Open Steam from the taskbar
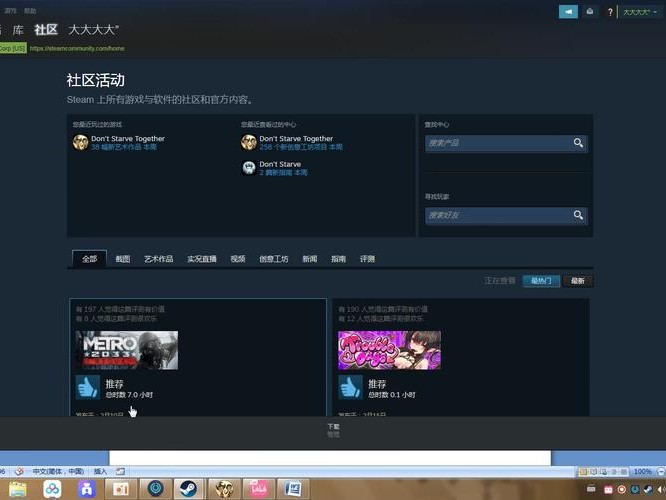This screenshot has height=500, width=666. point(188,489)
